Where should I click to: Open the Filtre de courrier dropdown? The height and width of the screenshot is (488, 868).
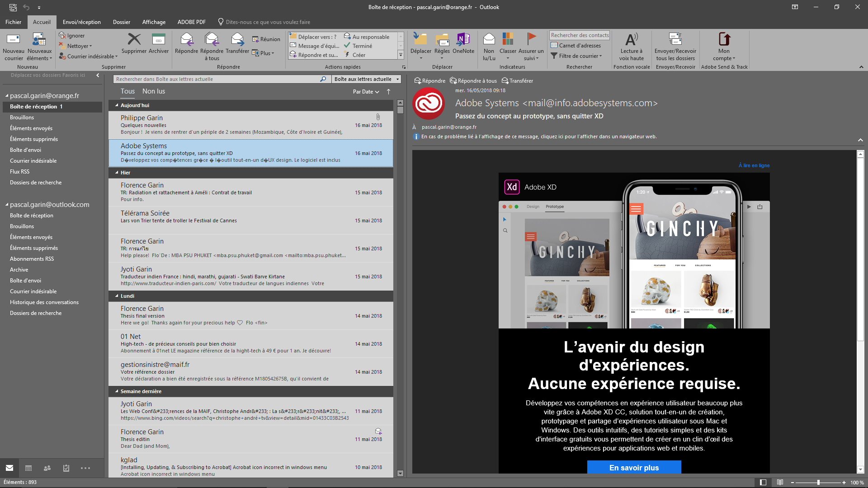576,56
